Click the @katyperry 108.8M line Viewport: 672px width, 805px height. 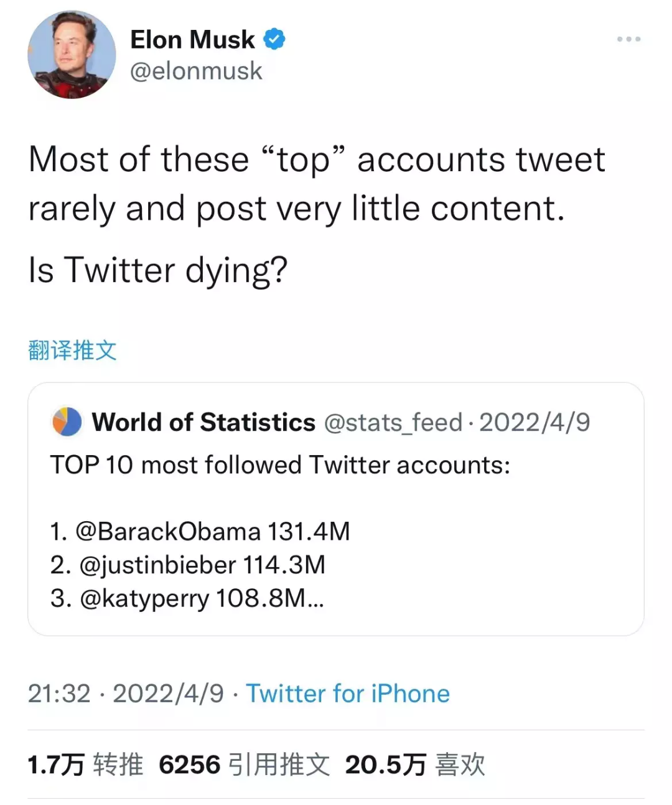187,598
